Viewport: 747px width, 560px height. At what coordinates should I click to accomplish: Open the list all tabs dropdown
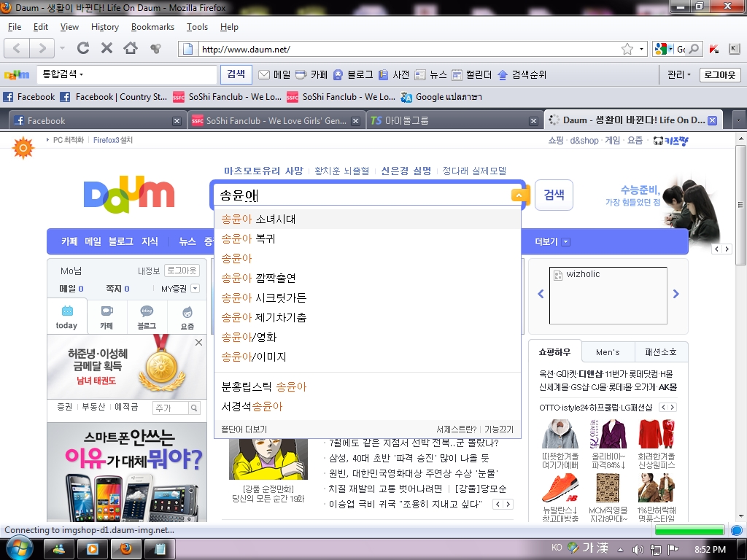[738, 120]
